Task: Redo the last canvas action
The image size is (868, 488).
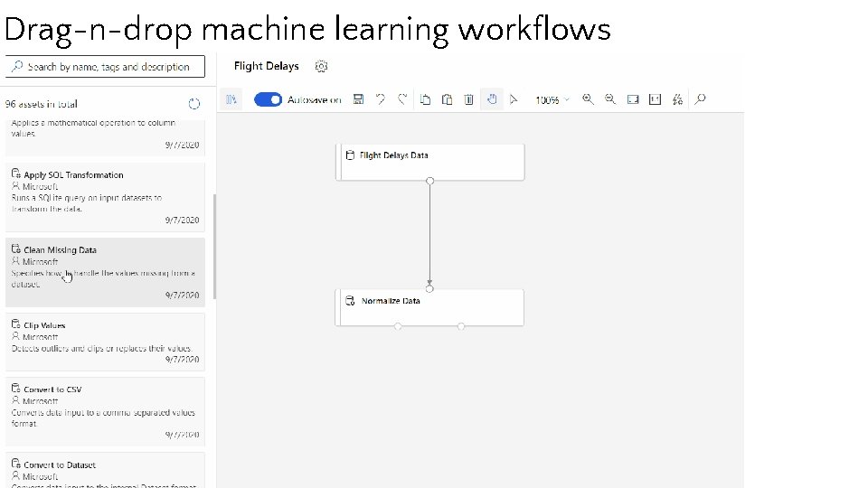Action: click(402, 99)
